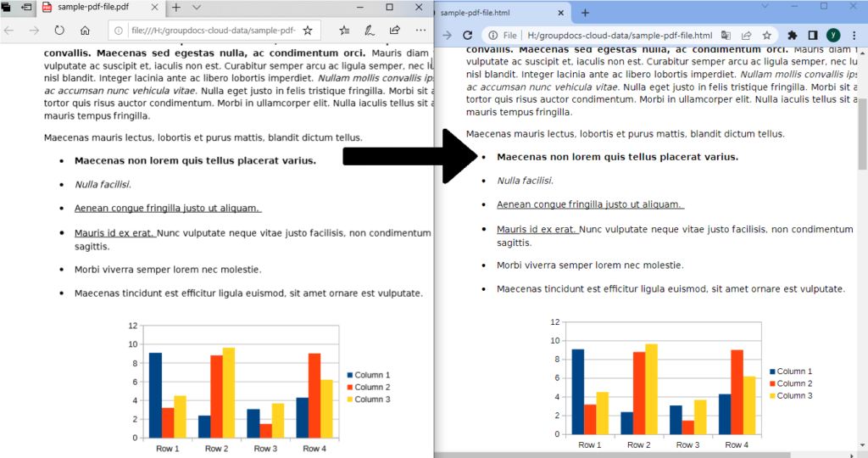Click the Edge refresh button
The width and height of the screenshot is (868, 458).
59,31
